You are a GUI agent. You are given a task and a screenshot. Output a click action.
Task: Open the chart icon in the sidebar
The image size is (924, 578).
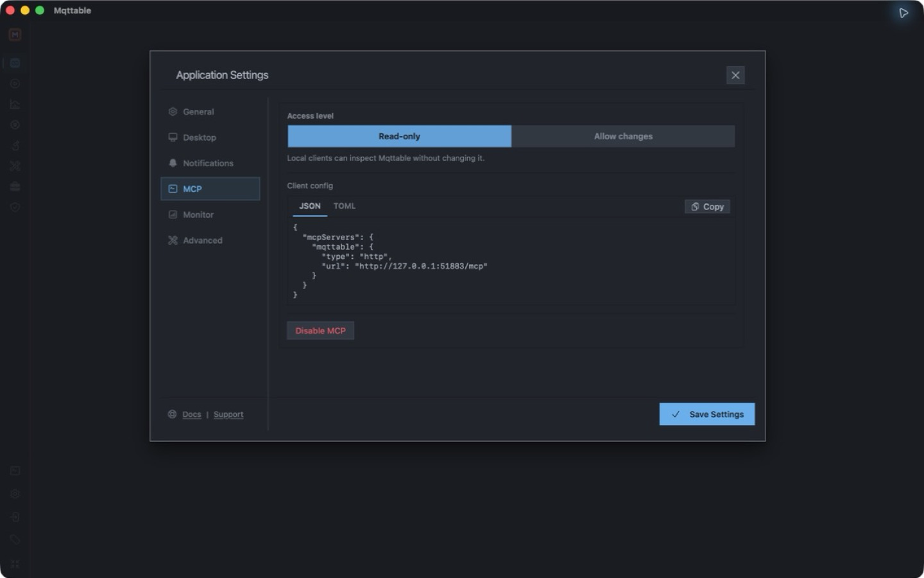pyautogui.click(x=15, y=104)
